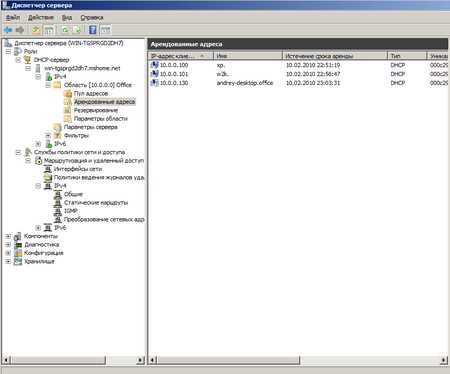This screenshot has height=374, width=450.
Task: Expand the Диагностика tree node
Action: tap(8, 244)
